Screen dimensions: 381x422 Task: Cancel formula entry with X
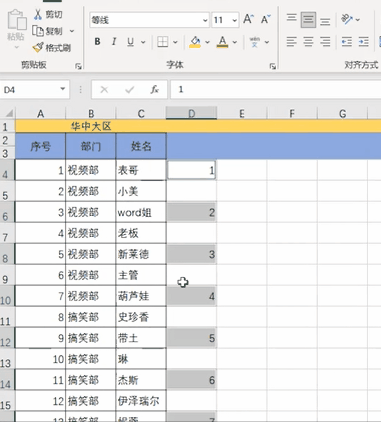(x=104, y=89)
